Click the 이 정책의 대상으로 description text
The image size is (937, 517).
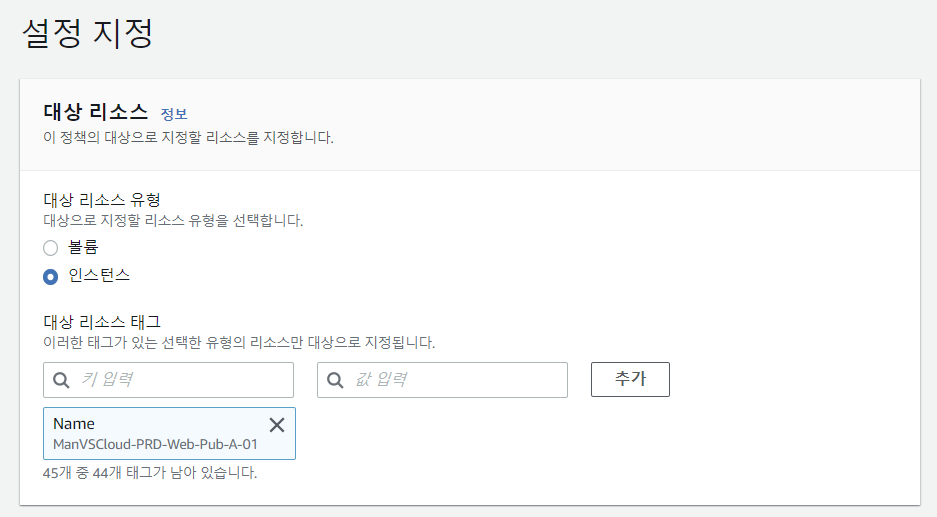coord(188,137)
